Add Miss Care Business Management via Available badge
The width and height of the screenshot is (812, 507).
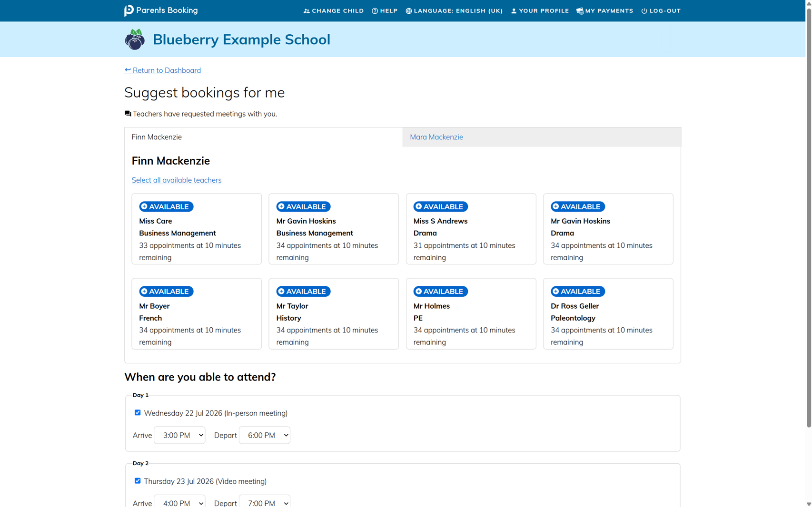(x=166, y=206)
